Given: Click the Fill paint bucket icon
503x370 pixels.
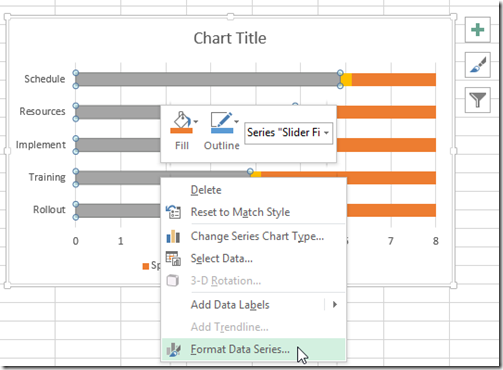Looking at the screenshot, I should 181,122.
